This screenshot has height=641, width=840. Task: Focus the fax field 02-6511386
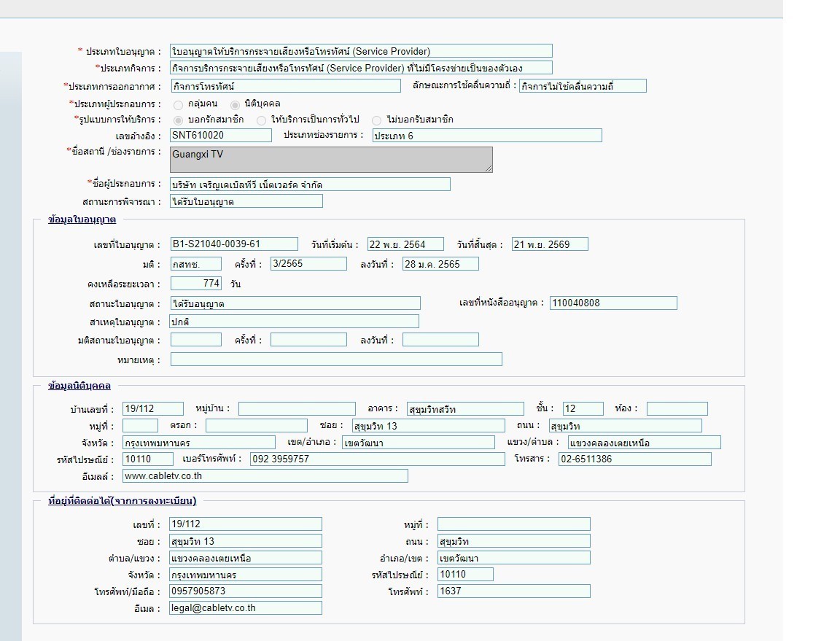coord(634,459)
